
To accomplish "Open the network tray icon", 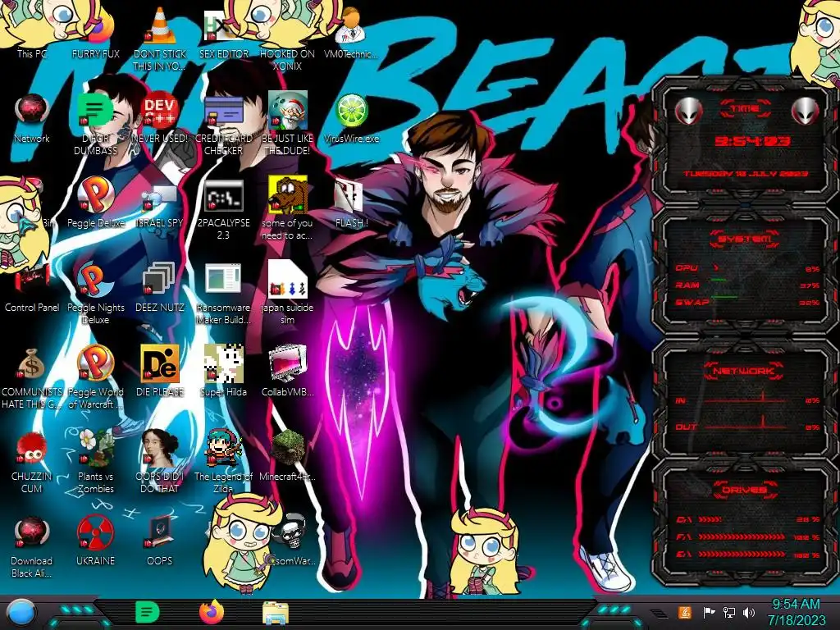I will [x=729, y=613].
